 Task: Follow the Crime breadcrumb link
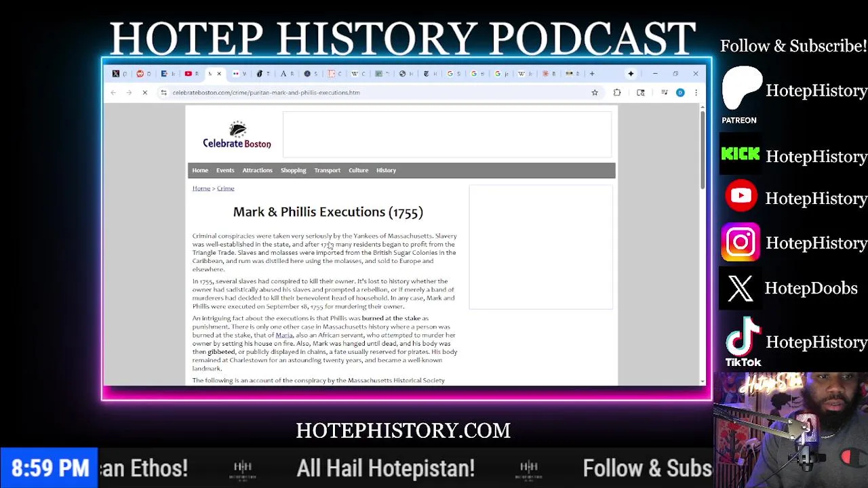point(226,188)
